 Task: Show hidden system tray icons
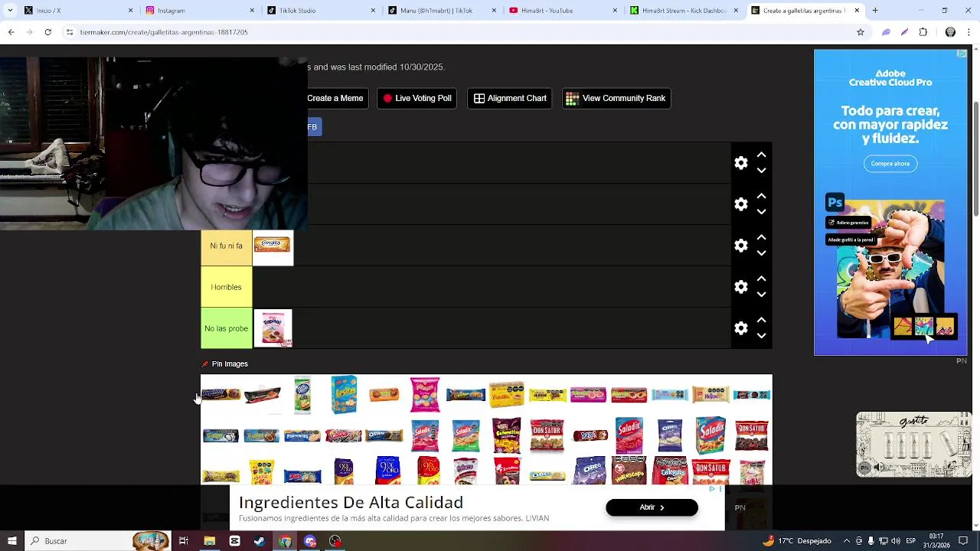coord(846,541)
